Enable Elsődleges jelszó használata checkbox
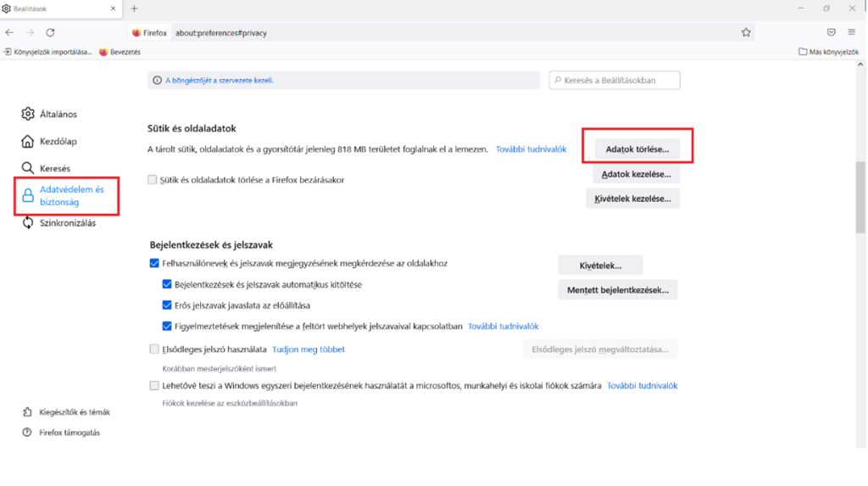The height and width of the screenshot is (486, 868). [x=153, y=349]
